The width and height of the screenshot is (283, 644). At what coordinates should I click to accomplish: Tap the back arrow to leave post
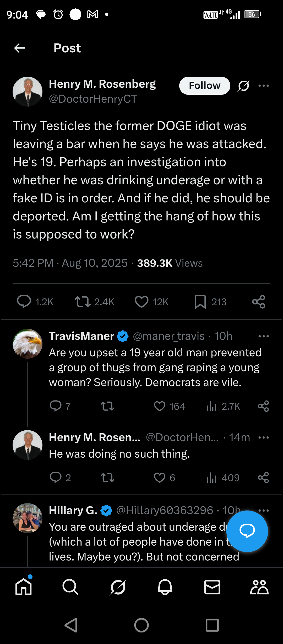[x=20, y=48]
